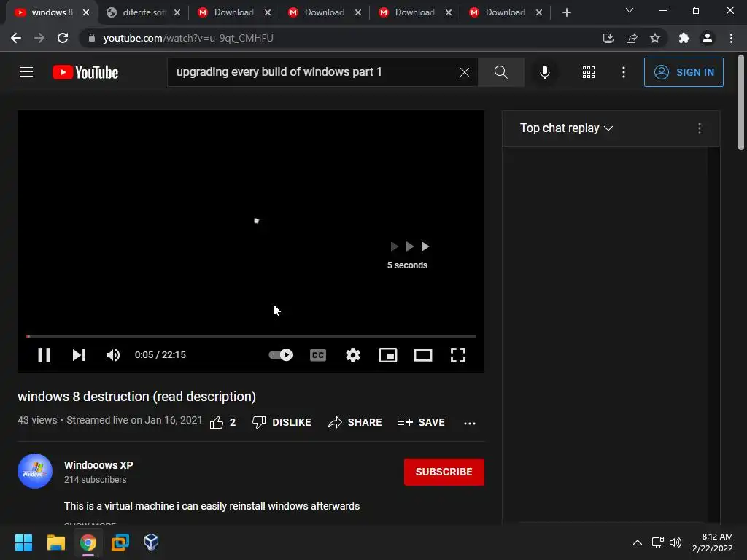Open Windows Start menu

pyautogui.click(x=23, y=542)
